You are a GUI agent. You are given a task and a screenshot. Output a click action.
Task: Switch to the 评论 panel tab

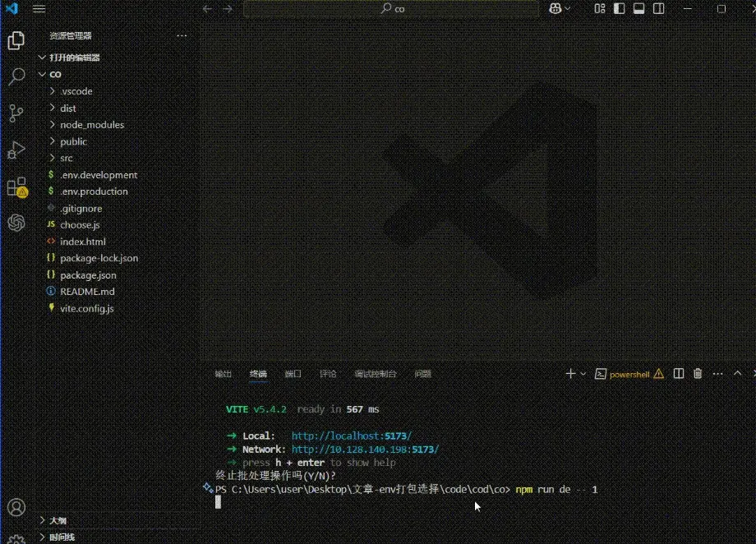pos(328,374)
